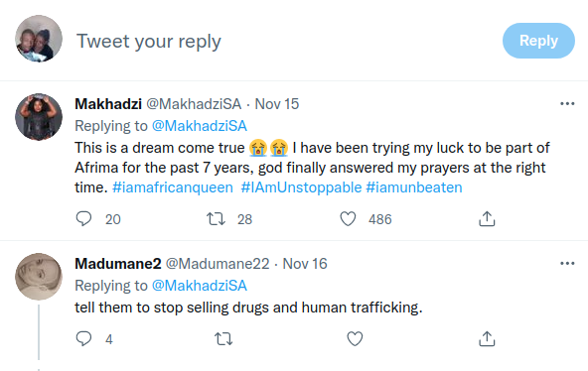Screen dimensions: 588x371
Task: View Madumane2's profile avatar
Action: pos(39,277)
